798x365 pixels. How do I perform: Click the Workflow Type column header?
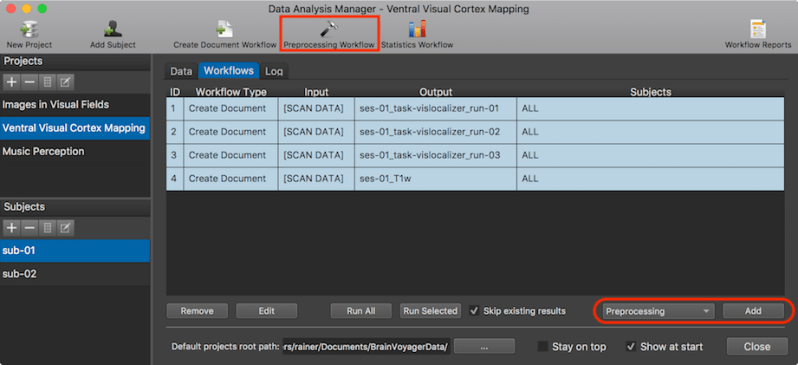point(231,92)
